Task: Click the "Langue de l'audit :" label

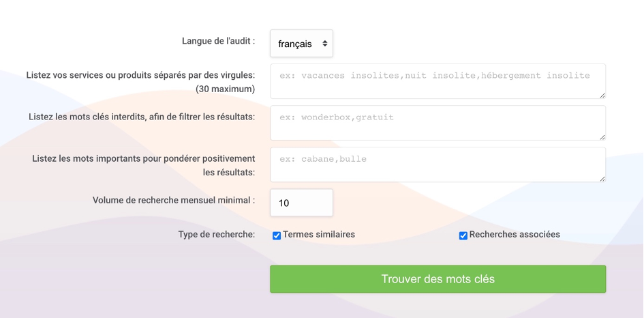Action: 218,41
